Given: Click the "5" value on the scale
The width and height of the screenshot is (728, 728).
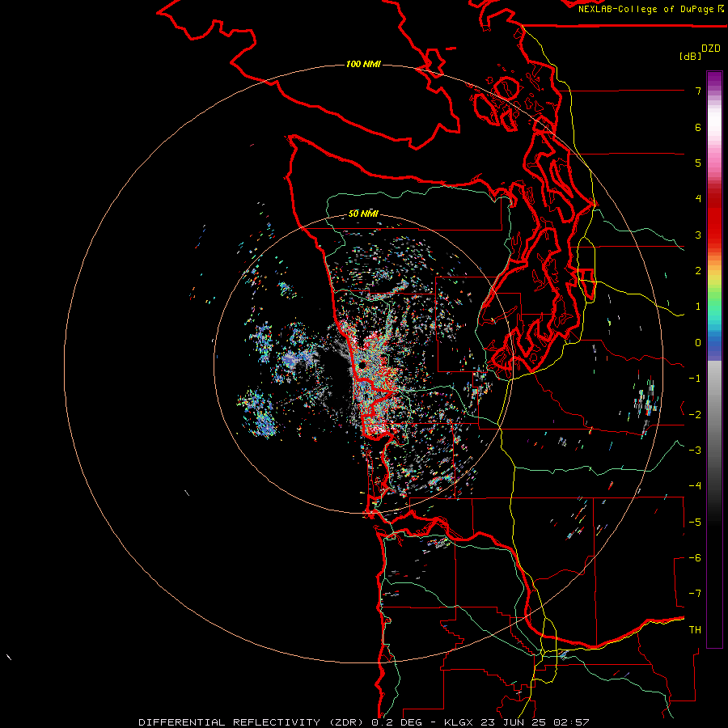Looking at the screenshot, I should point(698,163).
